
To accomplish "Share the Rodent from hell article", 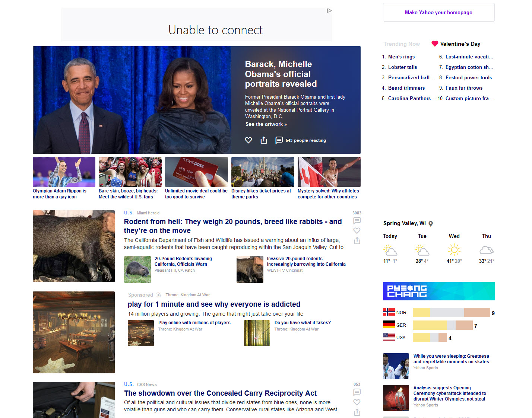I will point(357,240).
